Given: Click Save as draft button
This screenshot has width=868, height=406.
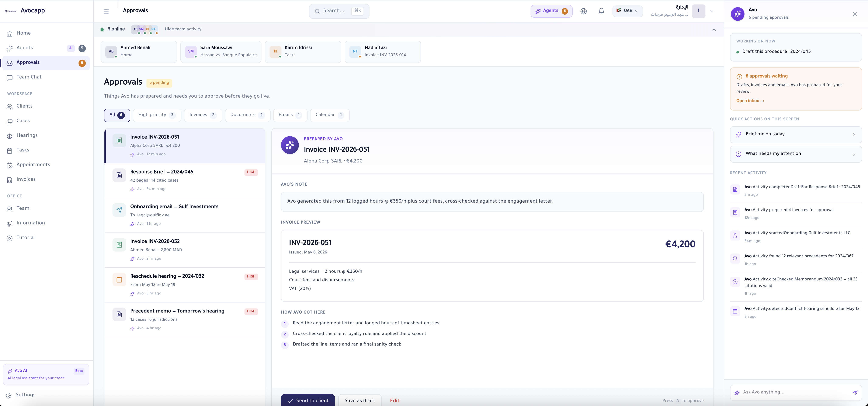Looking at the screenshot, I should [x=360, y=400].
